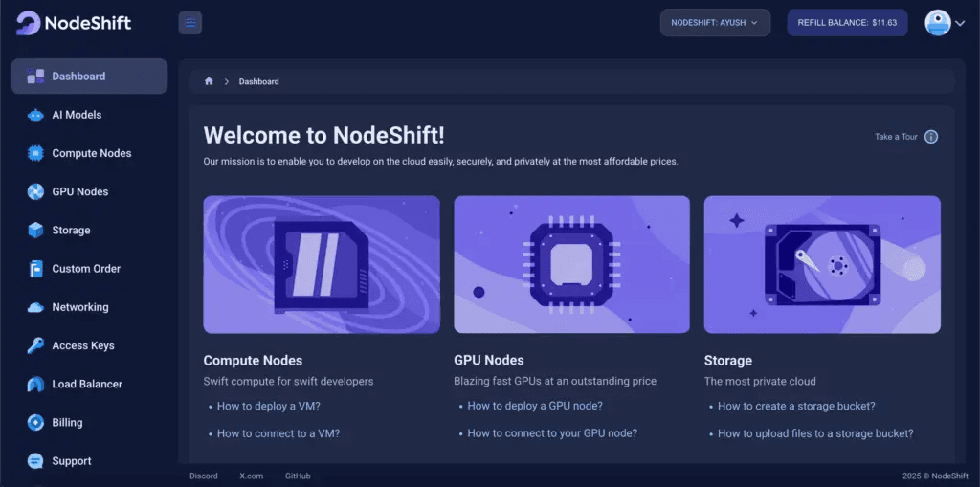Open the AI Models robot icon
Image resolution: width=980 pixels, height=487 pixels.
pyautogui.click(x=35, y=115)
